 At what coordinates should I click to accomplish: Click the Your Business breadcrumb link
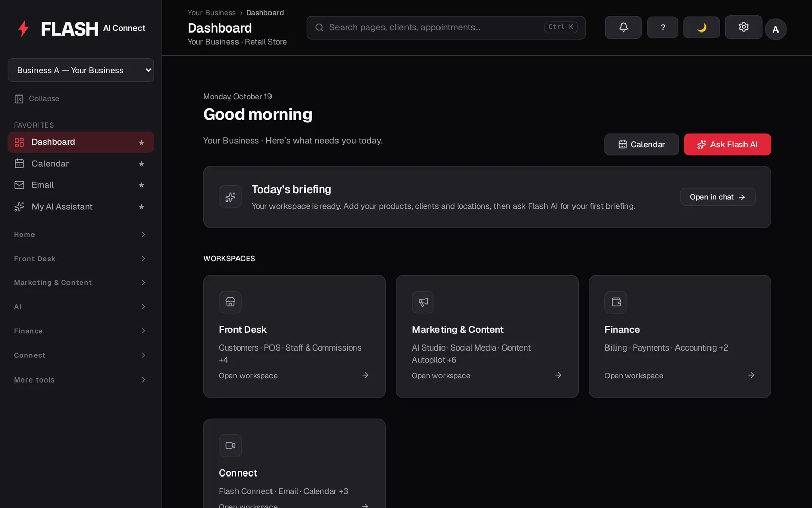point(212,13)
